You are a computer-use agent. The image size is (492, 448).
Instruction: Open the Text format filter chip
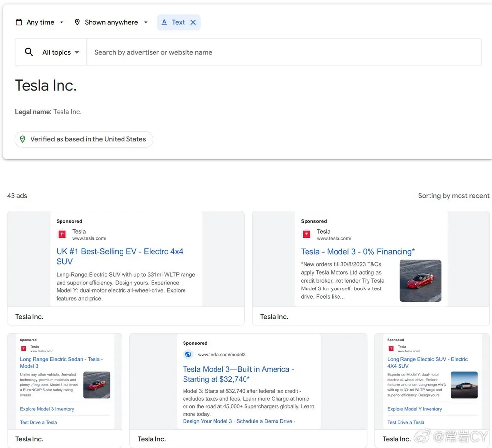coord(178,22)
